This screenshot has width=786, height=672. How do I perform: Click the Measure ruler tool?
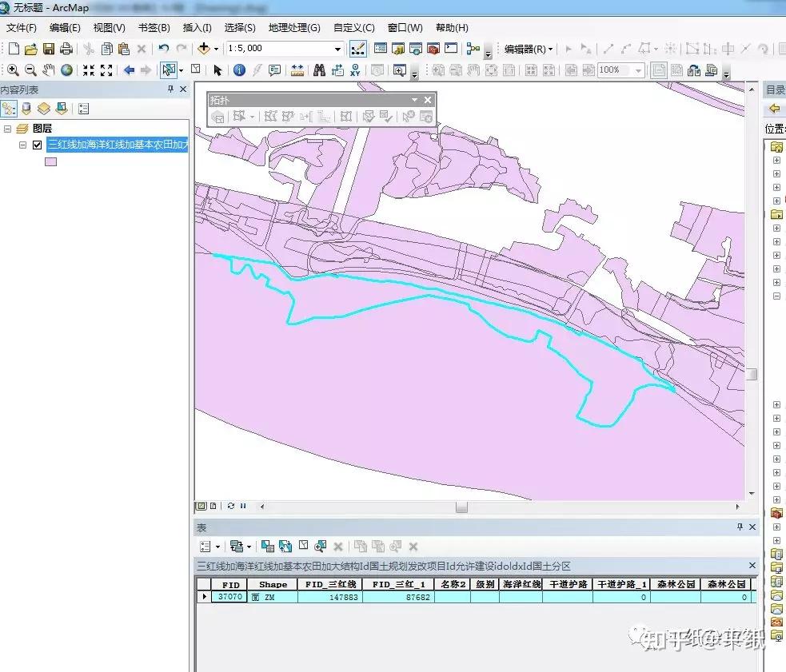click(297, 70)
